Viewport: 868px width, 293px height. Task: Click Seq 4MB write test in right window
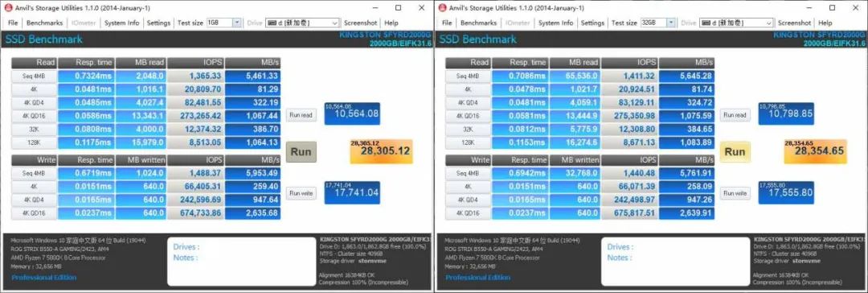(x=468, y=174)
